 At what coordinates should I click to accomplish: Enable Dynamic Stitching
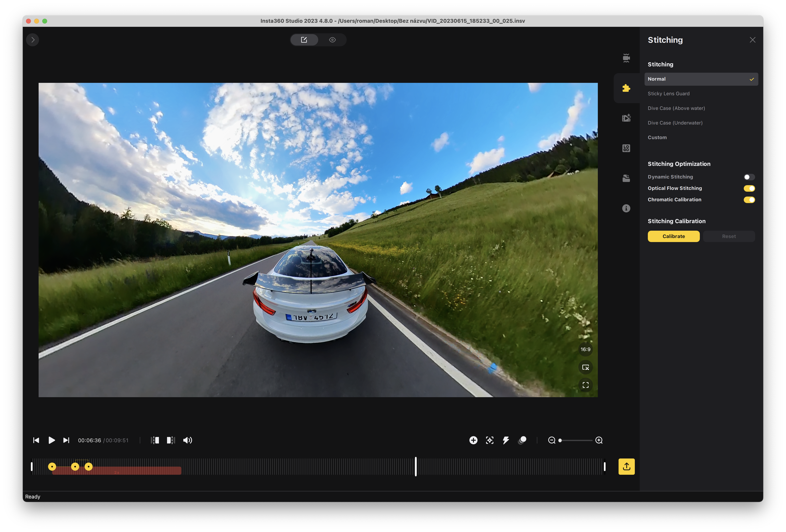(749, 177)
